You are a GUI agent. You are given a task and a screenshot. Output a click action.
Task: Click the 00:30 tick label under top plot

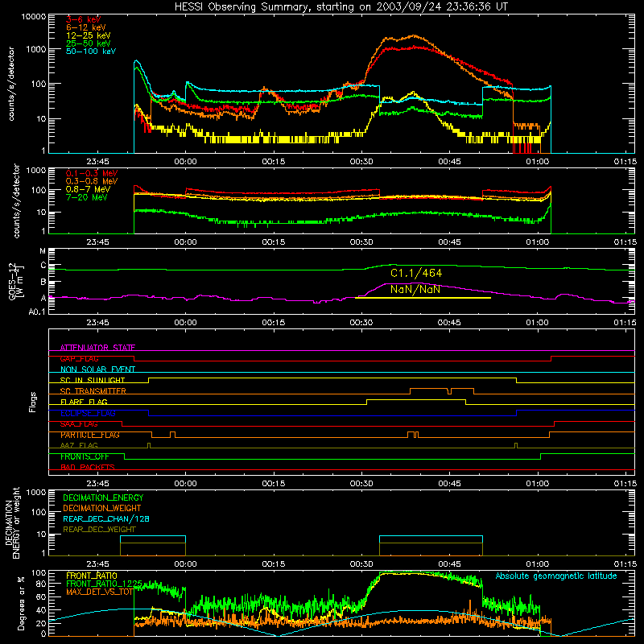361,162
